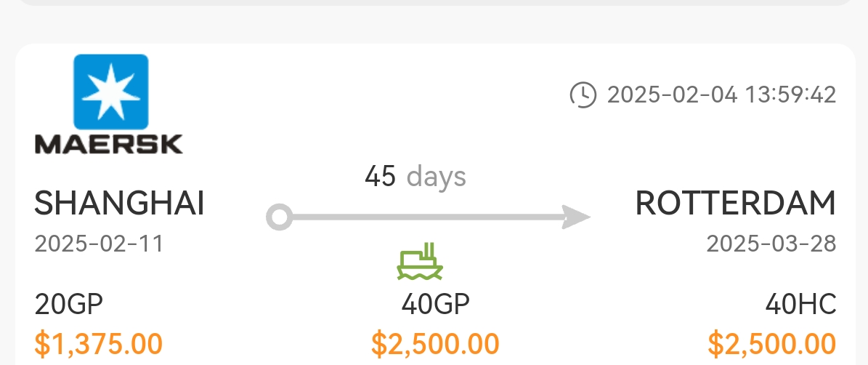The image size is (868, 365).
Task: Click the gray route line in the middle
Action: point(427,217)
